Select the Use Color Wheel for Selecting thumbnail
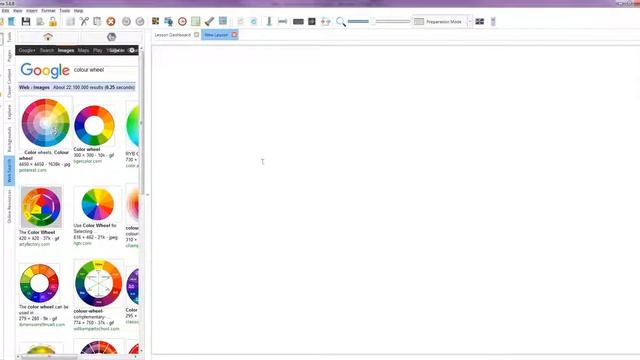Screen dimensions: 640x360 coord(97,204)
